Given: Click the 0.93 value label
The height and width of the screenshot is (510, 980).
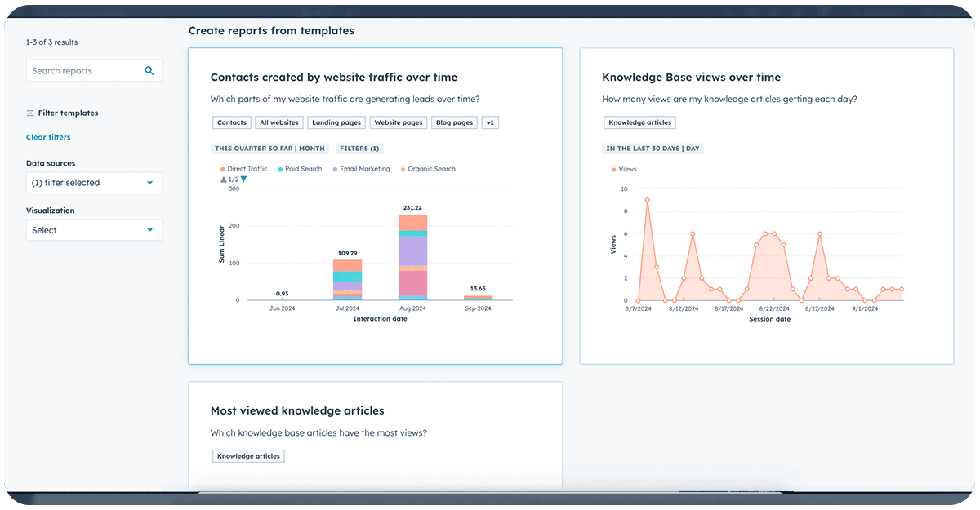Looking at the screenshot, I should click(282, 294).
